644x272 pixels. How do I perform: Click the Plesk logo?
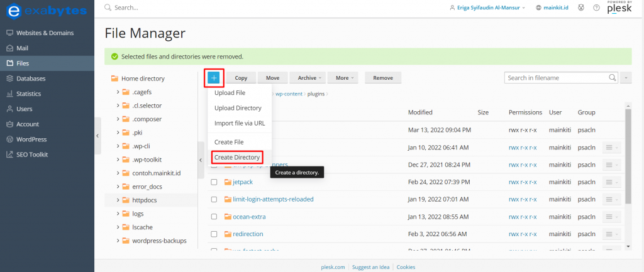coord(619,8)
